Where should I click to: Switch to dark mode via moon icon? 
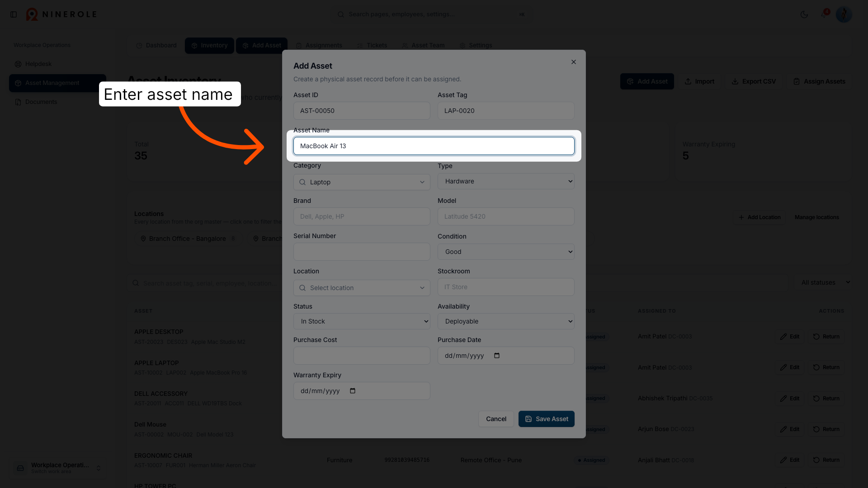804,14
